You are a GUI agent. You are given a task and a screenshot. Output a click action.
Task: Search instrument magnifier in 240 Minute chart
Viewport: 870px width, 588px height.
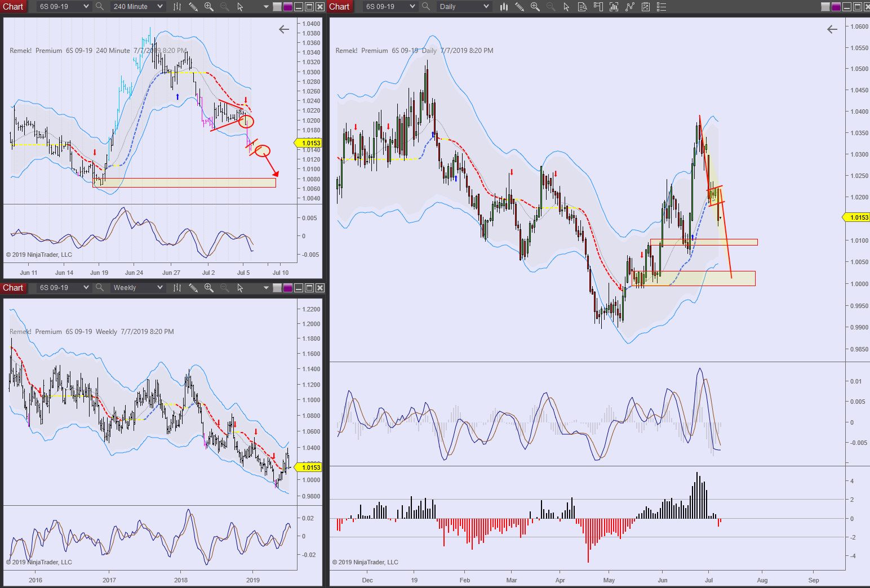coord(100,7)
